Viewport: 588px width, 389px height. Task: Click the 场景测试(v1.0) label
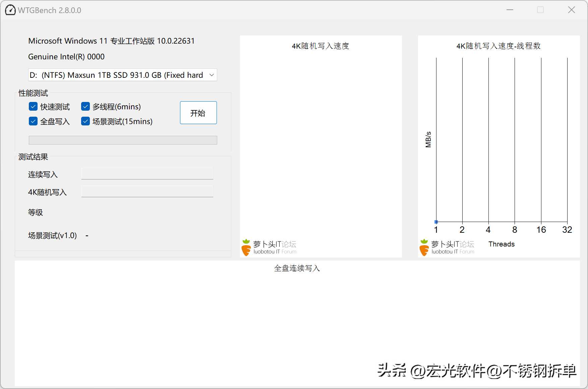click(52, 235)
